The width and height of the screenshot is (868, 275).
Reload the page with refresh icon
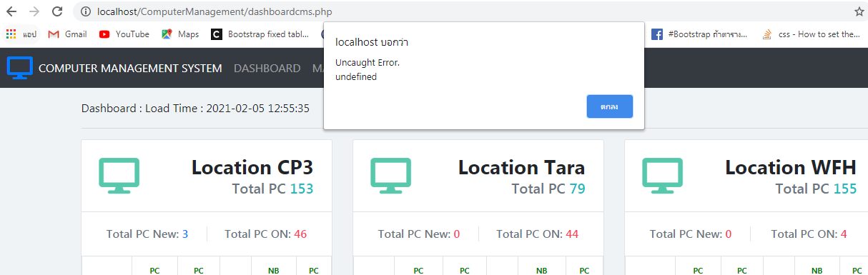click(56, 11)
